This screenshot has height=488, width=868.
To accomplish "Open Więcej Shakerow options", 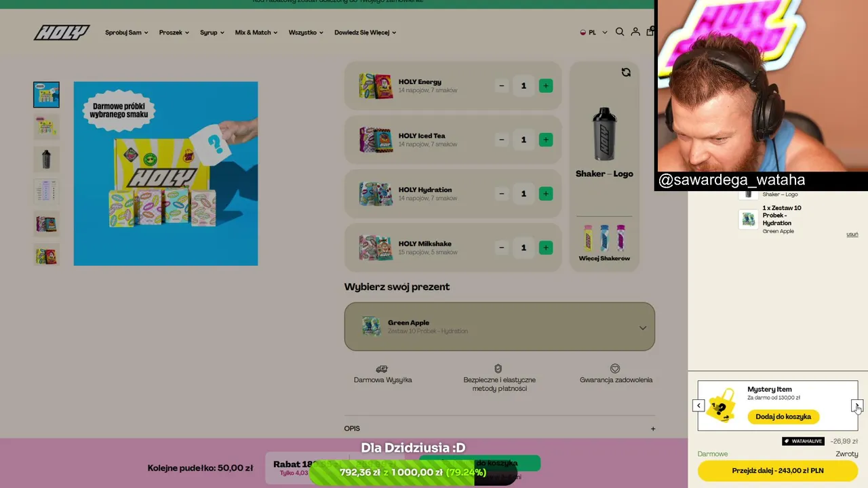I will [x=604, y=244].
